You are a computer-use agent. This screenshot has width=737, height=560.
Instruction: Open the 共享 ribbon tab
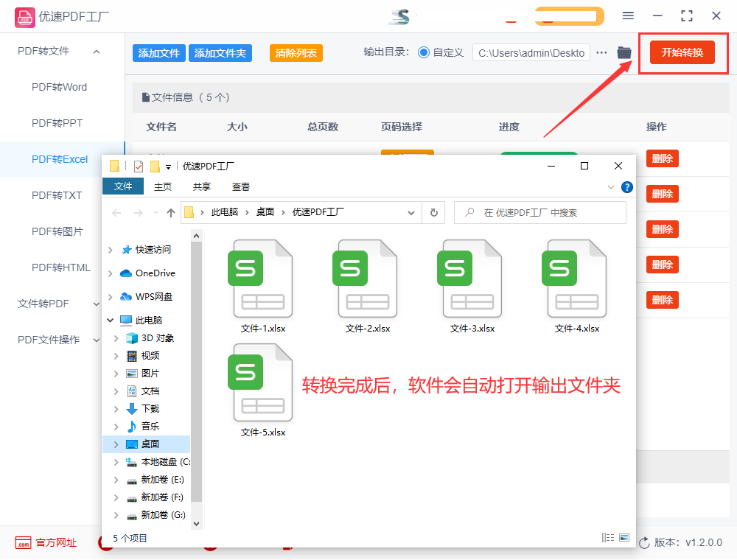[202, 187]
